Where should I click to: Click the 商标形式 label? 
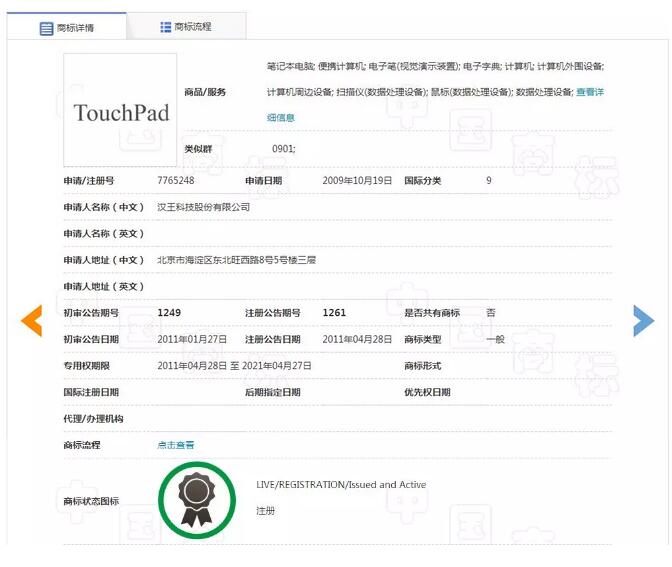click(x=423, y=366)
